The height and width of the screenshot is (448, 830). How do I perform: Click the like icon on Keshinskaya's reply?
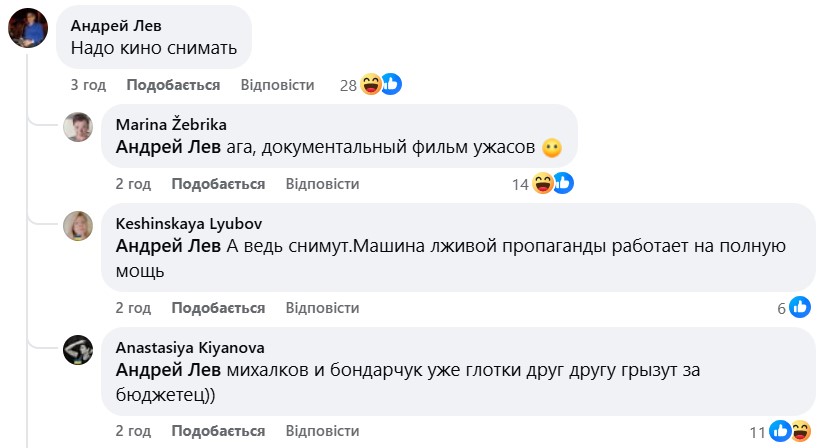[799, 308]
